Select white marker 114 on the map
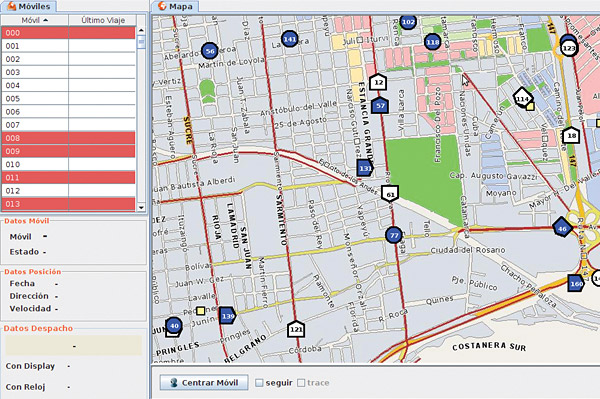This screenshot has width=600, height=399. [522, 98]
